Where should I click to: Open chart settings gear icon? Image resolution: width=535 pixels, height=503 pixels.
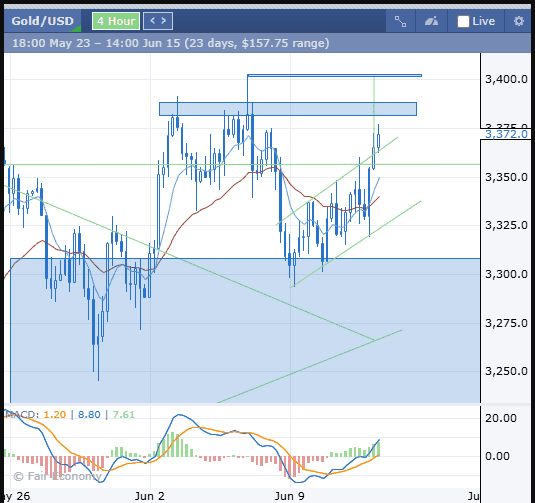pyautogui.click(x=519, y=21)
